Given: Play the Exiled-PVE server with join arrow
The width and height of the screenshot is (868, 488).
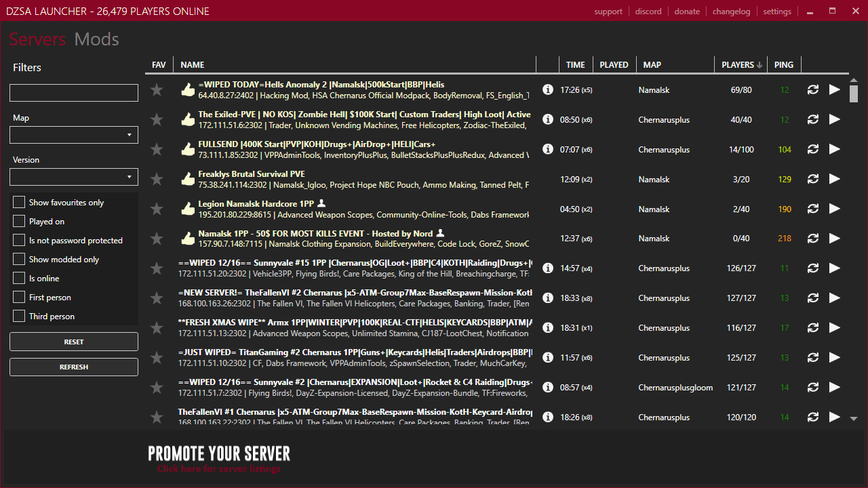Looking at the screenshot, I should [835, 119].
